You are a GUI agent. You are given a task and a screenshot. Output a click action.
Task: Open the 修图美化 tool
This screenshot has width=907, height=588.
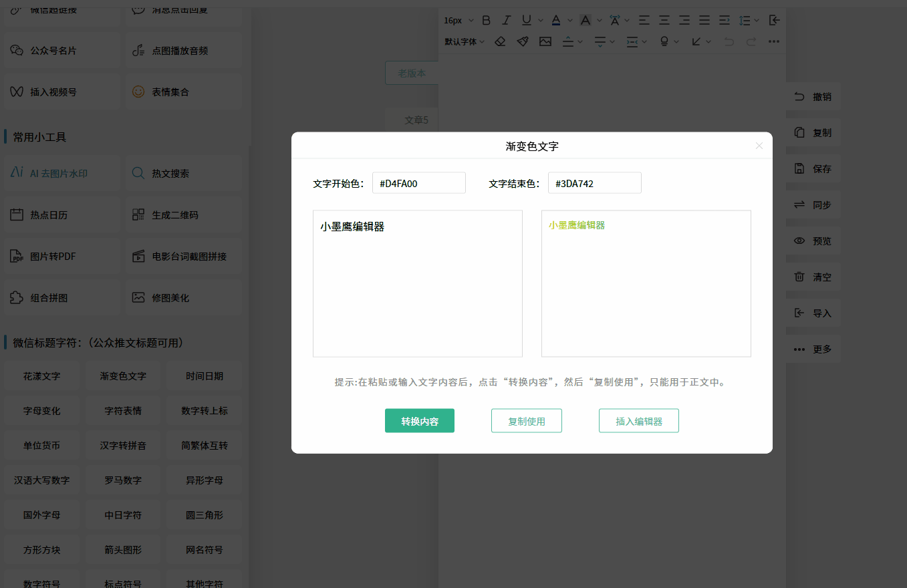click(x=183, y=297)
